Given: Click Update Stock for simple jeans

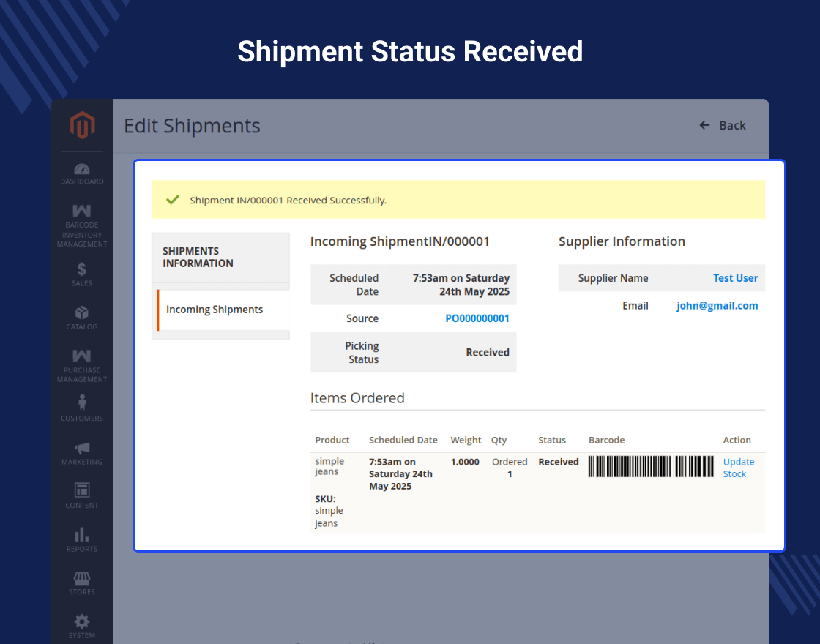Looking at the screenshot, I should [738, 468].
